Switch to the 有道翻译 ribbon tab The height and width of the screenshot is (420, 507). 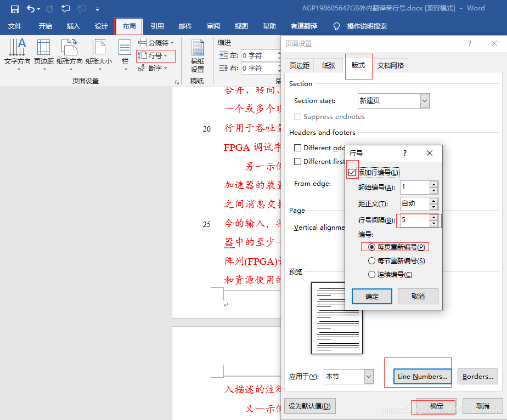[x=304, y=26]
